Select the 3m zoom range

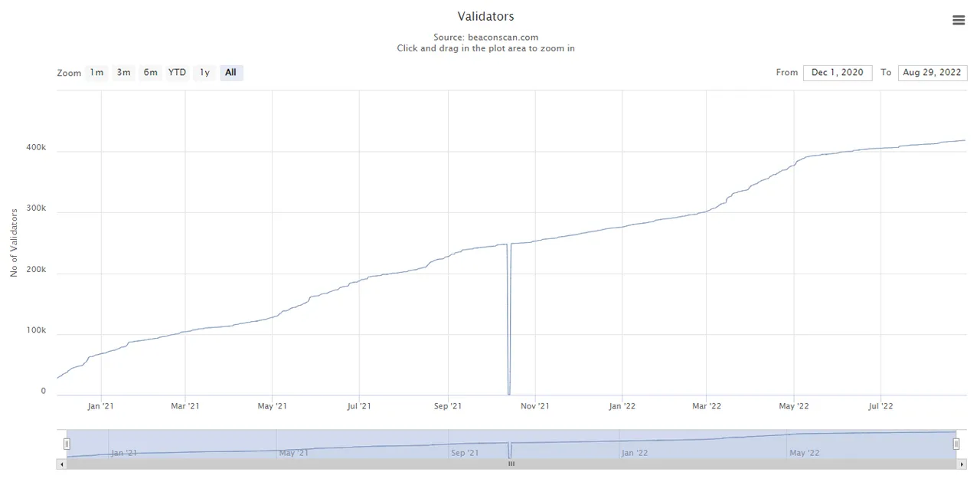click(x=123, y=73)
